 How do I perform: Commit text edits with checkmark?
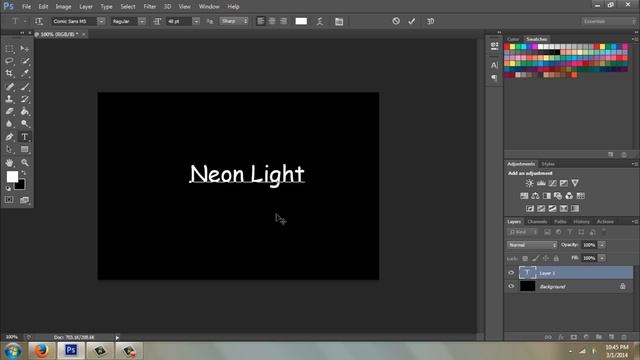pos(411,21)
